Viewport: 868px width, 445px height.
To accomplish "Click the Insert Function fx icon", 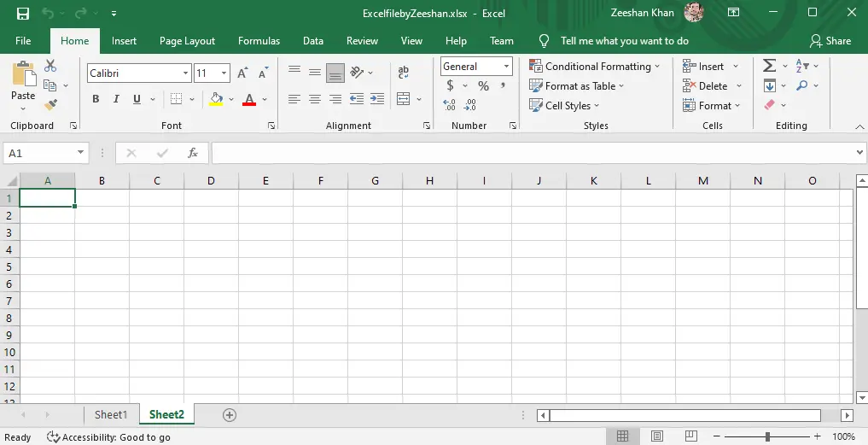I will pos(193,153).
